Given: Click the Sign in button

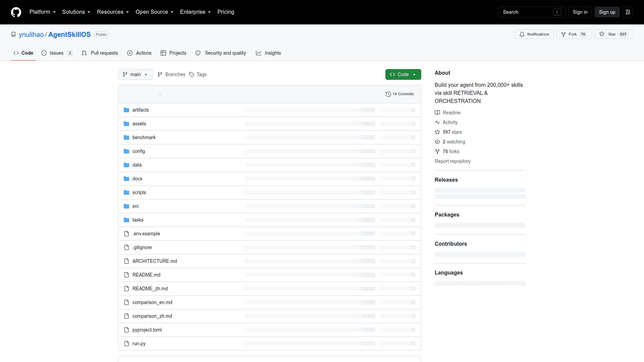Looking at the screenshot, I should 580,12.
